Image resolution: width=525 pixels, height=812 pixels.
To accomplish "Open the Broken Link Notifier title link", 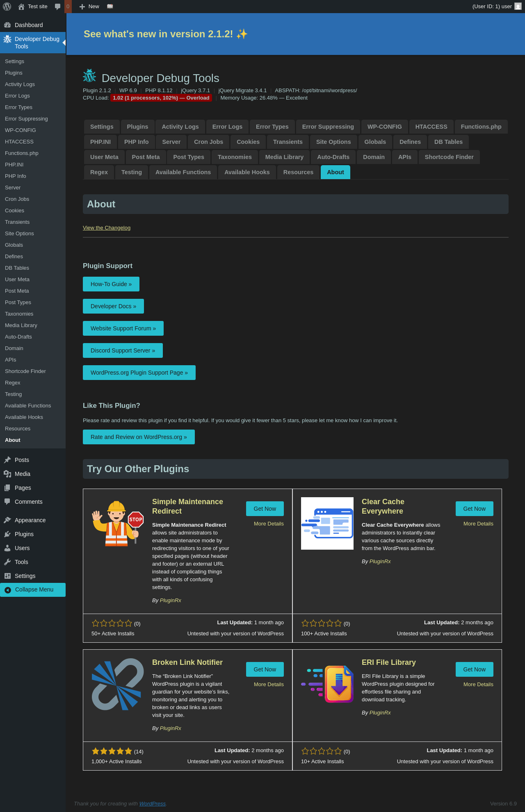I will click(187, 662).
